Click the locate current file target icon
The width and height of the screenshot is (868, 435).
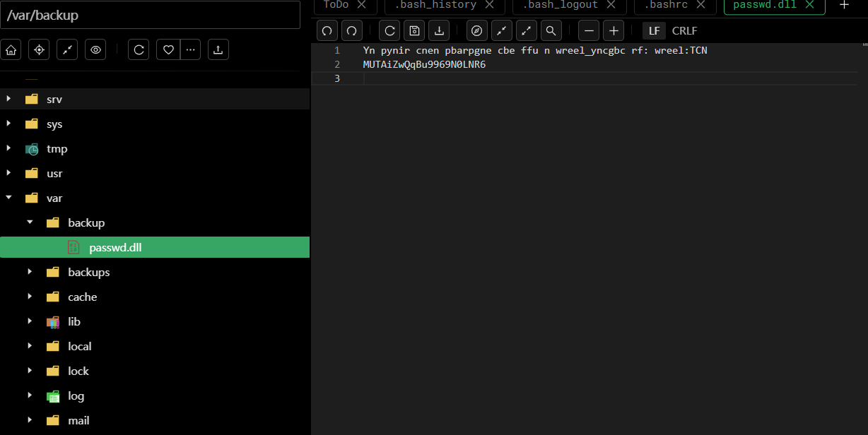point(39,49)
